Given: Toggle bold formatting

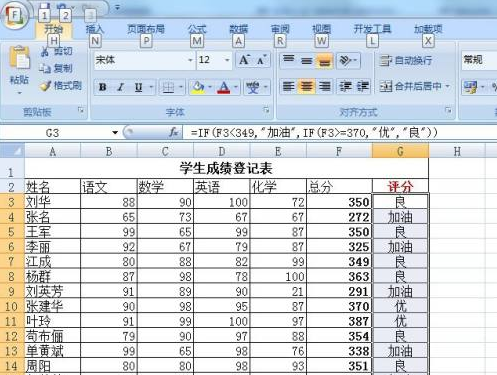Looking at the screenshot, I should click(x=103, y=87).
